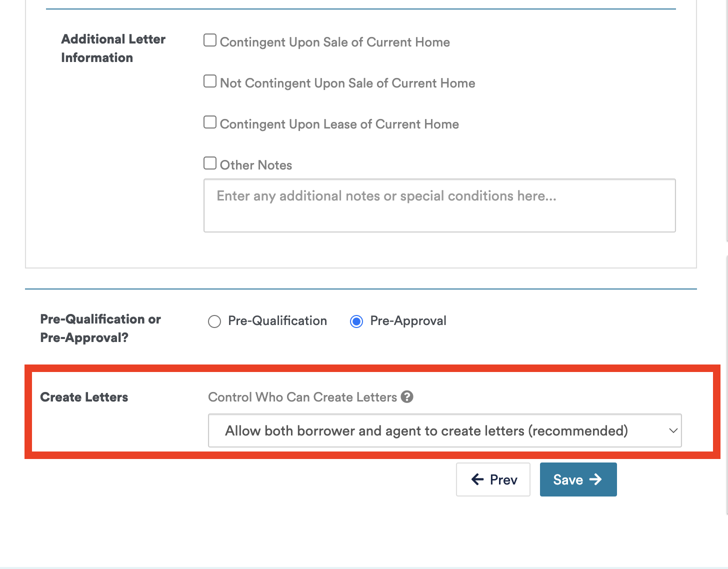Tick Contingent Upon Lease of Current Home
The image size is (728, 569).
[x=210, y=122]
